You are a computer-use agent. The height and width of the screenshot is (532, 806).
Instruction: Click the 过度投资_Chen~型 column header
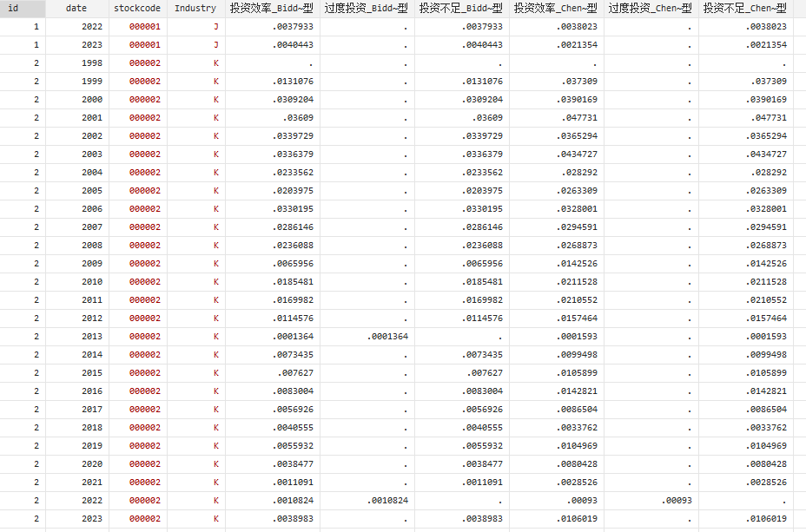[651, 8]
